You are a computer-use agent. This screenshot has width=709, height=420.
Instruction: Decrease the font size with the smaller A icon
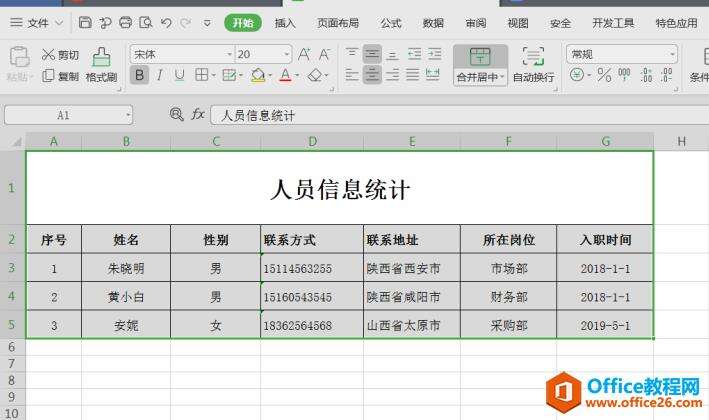(324, 55)
